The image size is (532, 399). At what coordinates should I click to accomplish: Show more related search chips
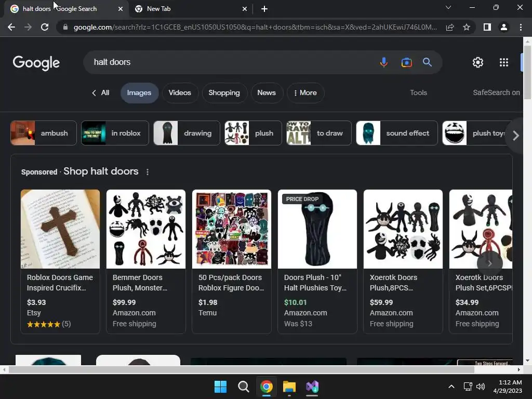tap(516, 136)
